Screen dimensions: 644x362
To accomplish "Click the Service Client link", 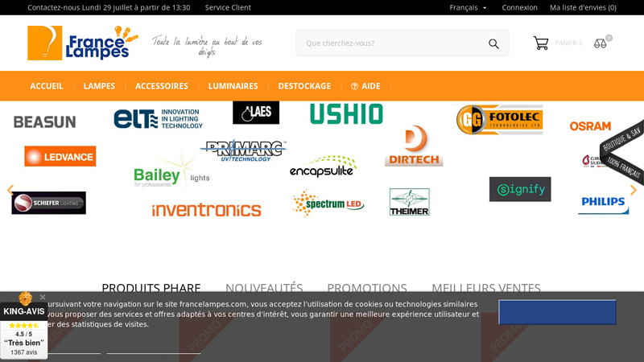I will (228, 7).
